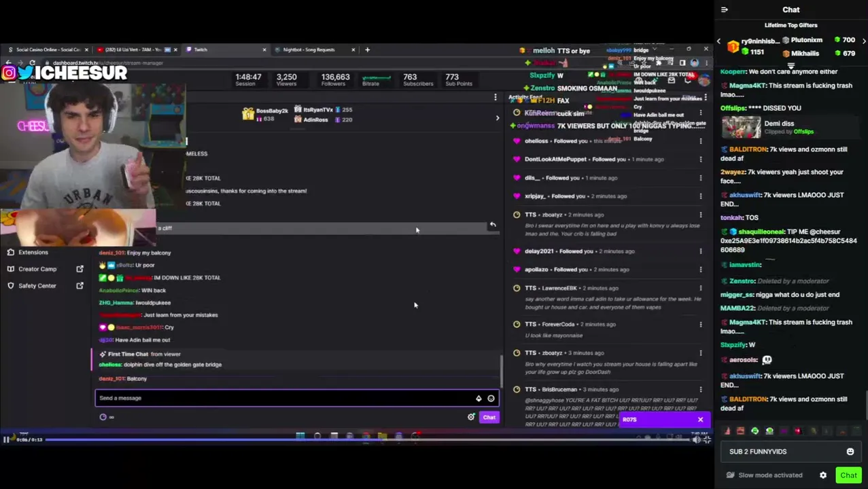Click the 763 Subscribers stat

(x=417, y=79)
